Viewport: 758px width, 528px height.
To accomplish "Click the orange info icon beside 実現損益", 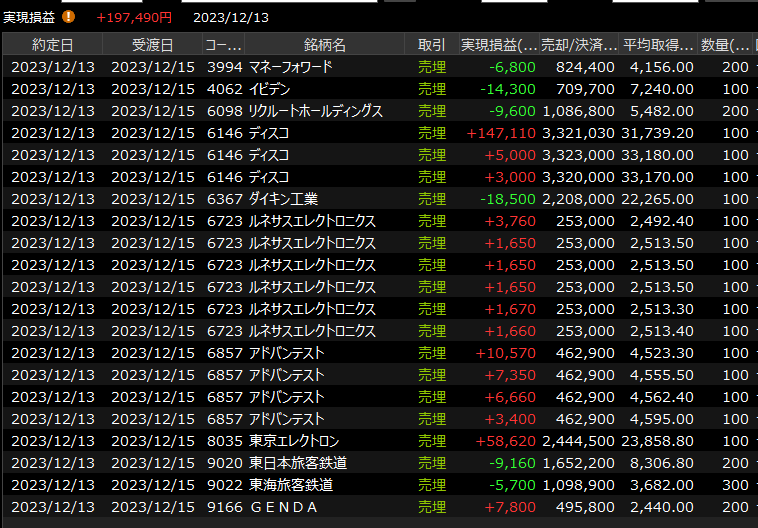I will pyautogui.click(x=68, y=17).
